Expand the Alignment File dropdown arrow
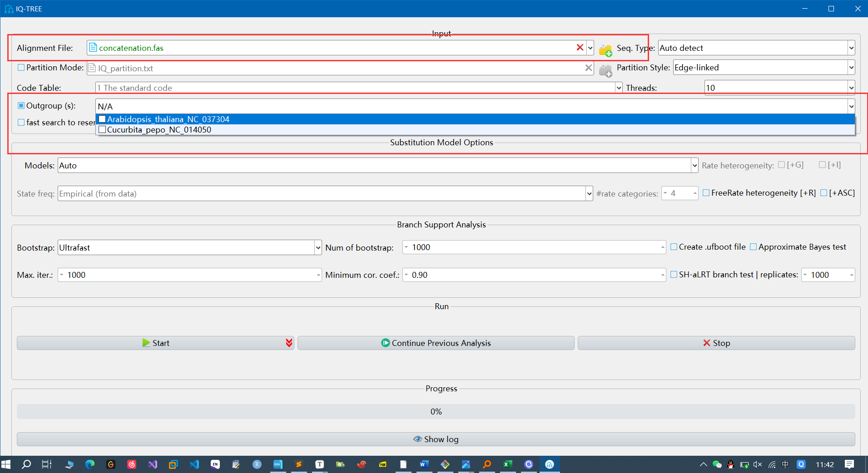Image resolution: width=868 pixels, height=473 pixels. (x=590, y=48)
